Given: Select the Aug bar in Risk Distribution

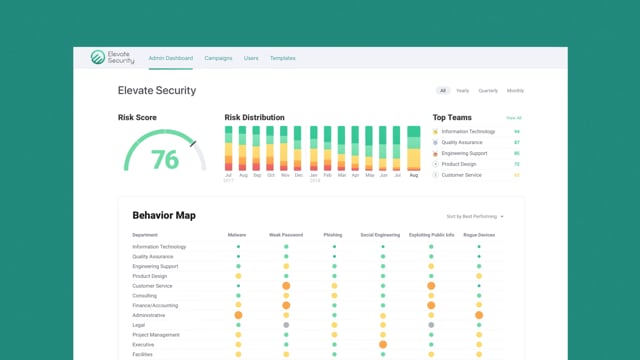Looking at the screenshot, I should 413,149.
